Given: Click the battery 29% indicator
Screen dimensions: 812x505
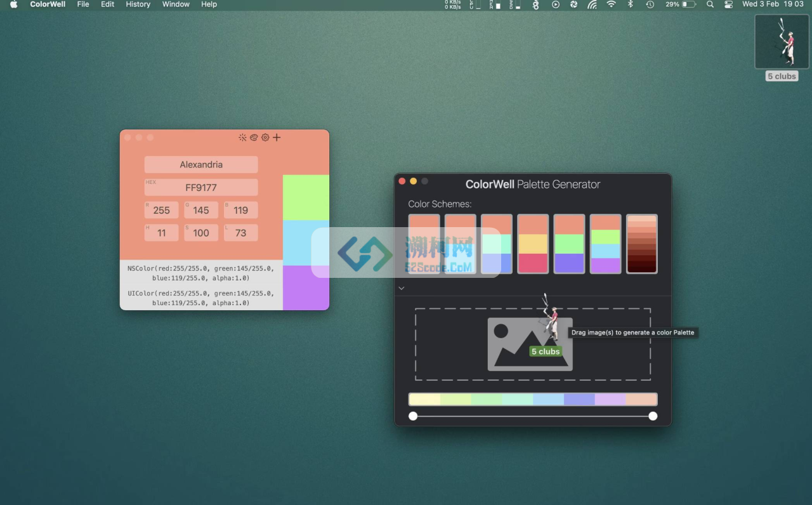Looking at the screenshot, I should [x=680, y=4].
